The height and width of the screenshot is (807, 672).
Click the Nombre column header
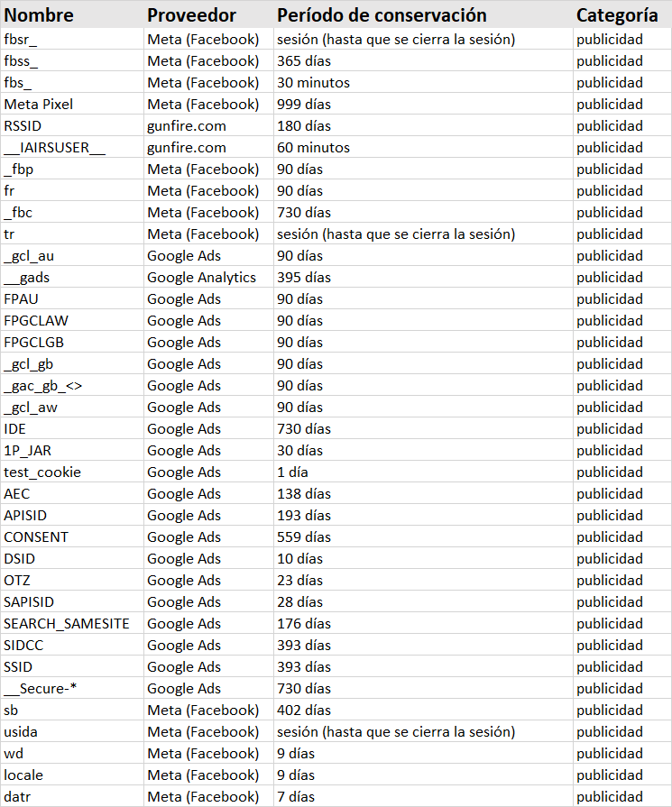[39, 15]
